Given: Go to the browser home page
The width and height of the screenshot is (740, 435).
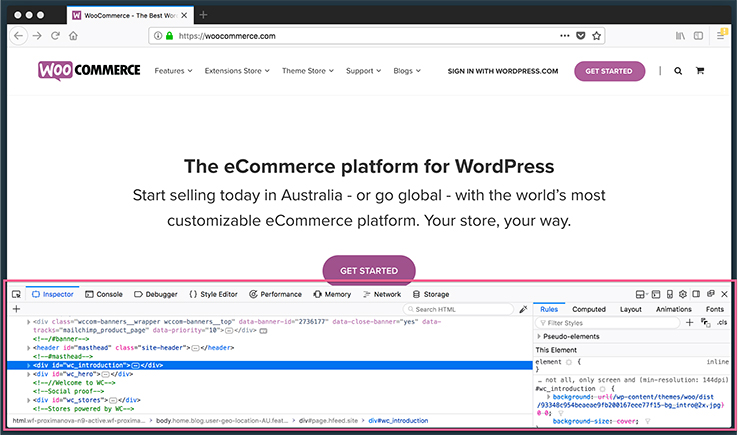Looking at the screenshot, I should coord(73,36).
